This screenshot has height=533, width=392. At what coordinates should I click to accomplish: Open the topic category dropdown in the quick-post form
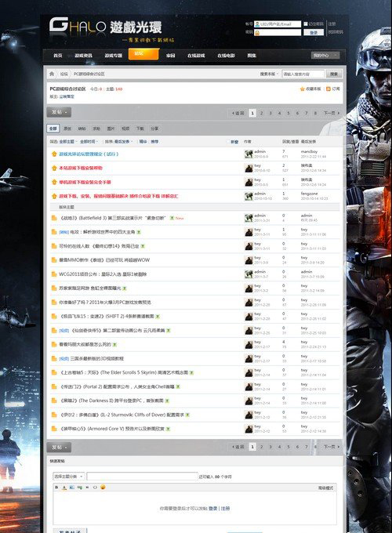pos(68,477)
